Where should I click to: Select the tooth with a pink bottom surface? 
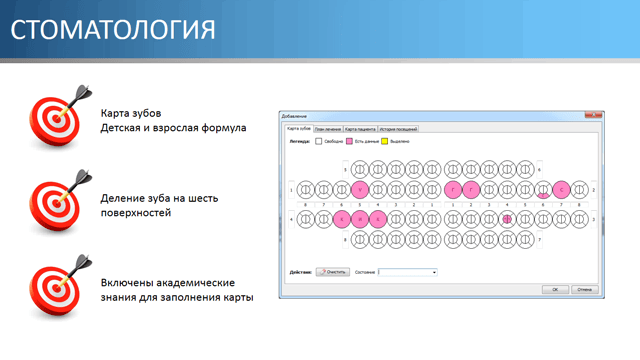tap(543, 190)
